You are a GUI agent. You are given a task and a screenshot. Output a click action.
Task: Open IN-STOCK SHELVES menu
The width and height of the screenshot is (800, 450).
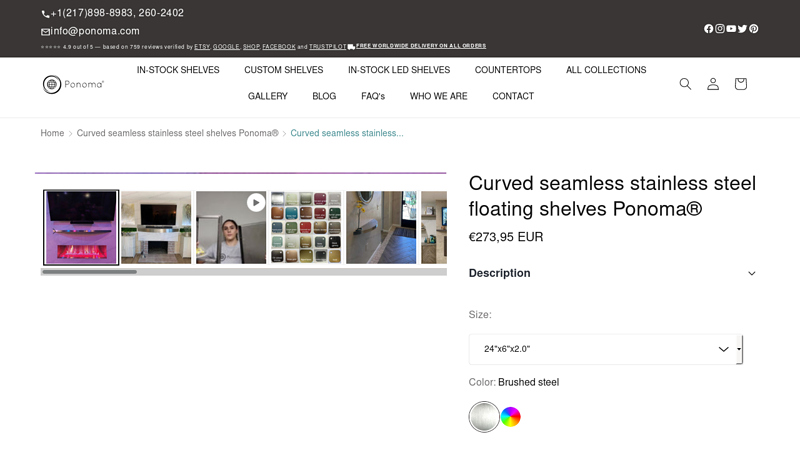click(178, 70)
